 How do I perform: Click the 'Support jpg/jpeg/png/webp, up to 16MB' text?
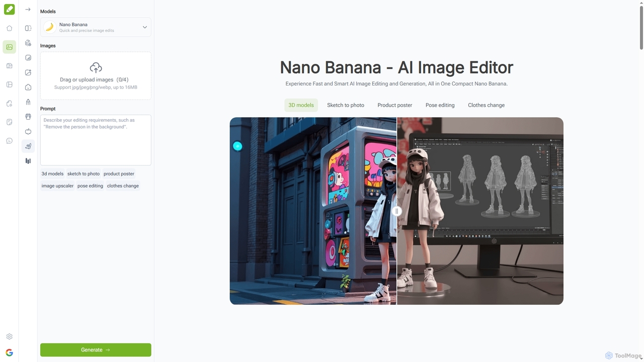[x=96, y=87]
